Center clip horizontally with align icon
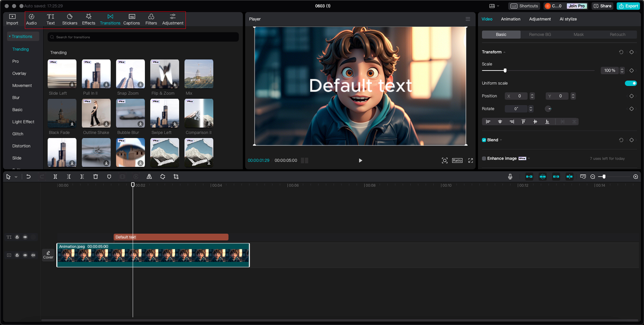 tap(500, 121)
